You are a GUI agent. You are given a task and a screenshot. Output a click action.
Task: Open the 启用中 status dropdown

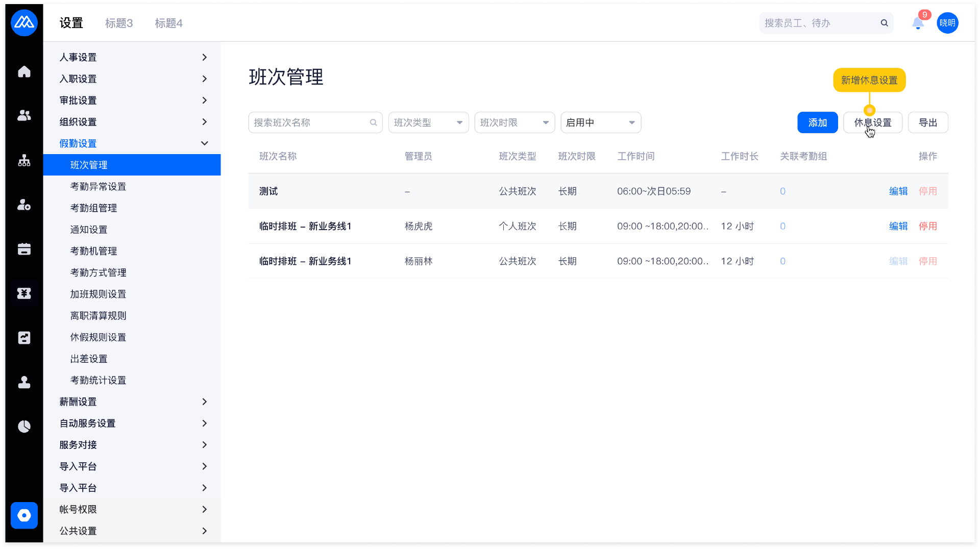[601, 123]
